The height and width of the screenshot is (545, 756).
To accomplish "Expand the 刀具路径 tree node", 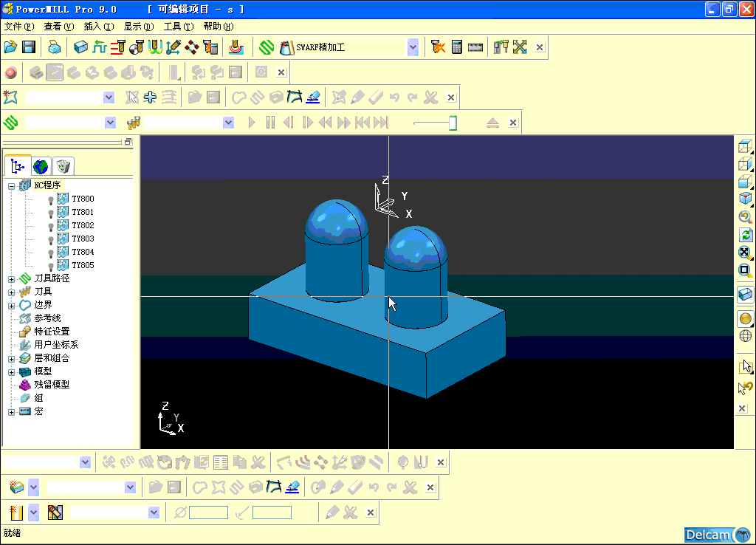I will [12, 279].
